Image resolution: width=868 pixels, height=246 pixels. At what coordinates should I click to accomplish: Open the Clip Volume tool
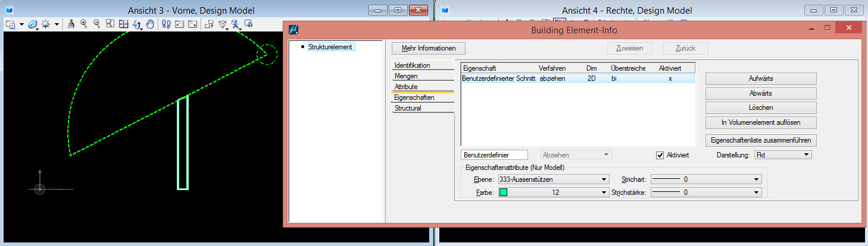236,24
